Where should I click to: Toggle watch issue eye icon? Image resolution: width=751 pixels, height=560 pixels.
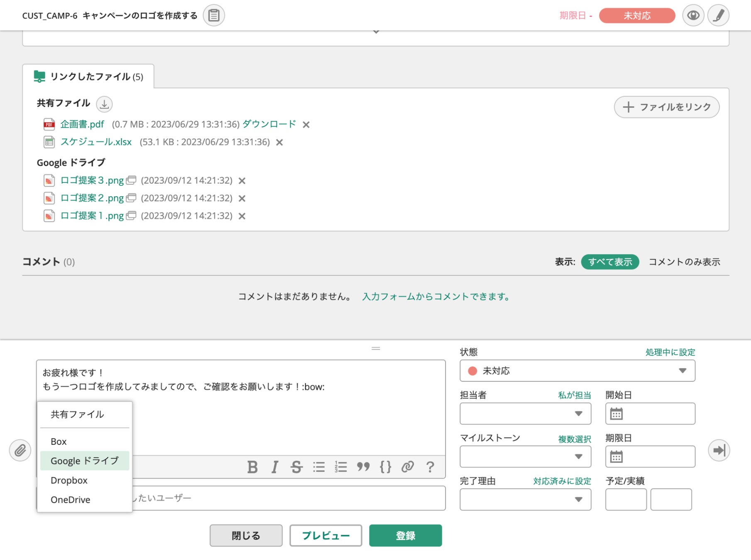(x=693, y=15)
